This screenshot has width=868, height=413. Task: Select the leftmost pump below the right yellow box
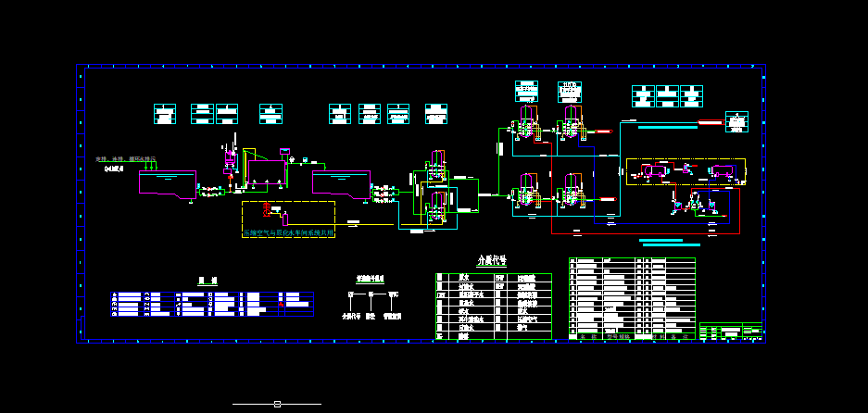pyautogui.click(x=676, y=206)
